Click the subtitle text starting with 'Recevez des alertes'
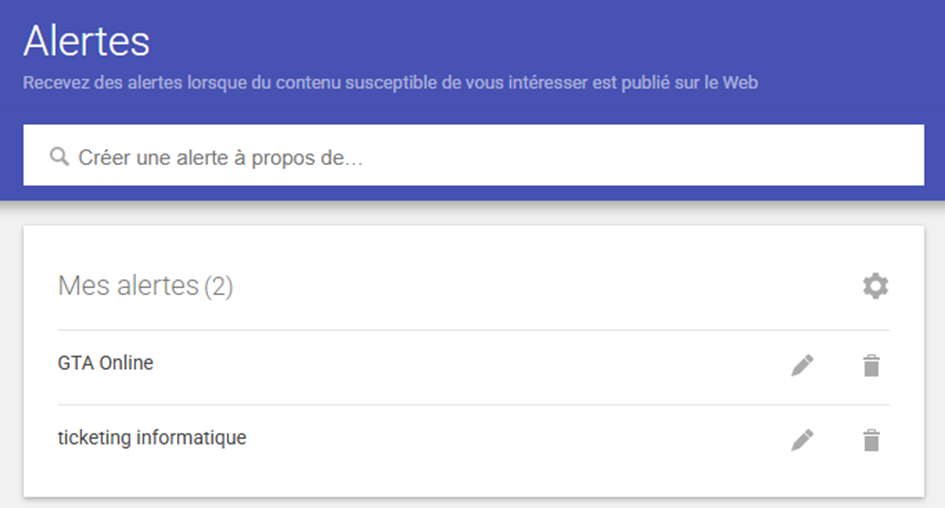945x508 pixels. pos(390,82)
